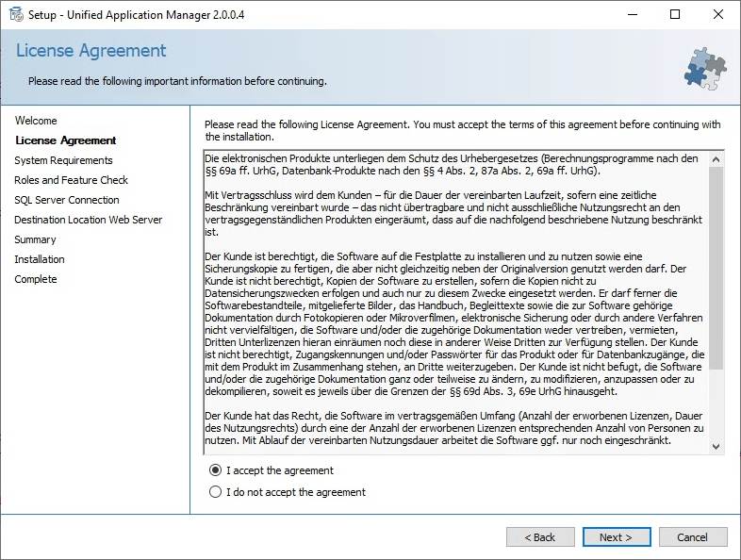Click the license text scroll up arrow
Screen dimensions: 741x560
pos(716,159)
